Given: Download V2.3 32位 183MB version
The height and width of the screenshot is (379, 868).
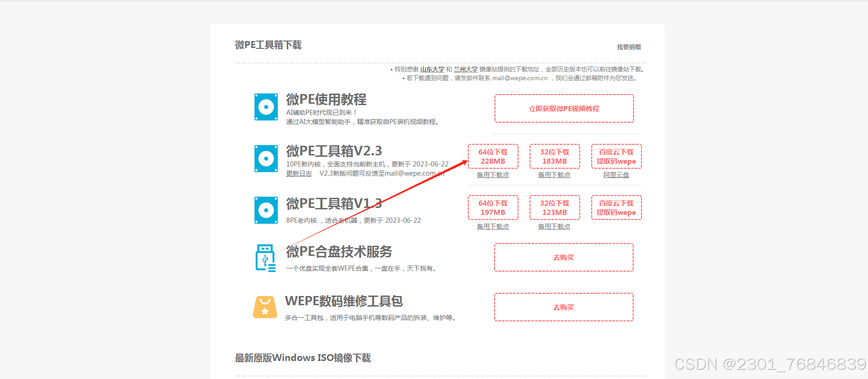Looking at the screenshot, I should pyautogui.click(x=554, y=156).
